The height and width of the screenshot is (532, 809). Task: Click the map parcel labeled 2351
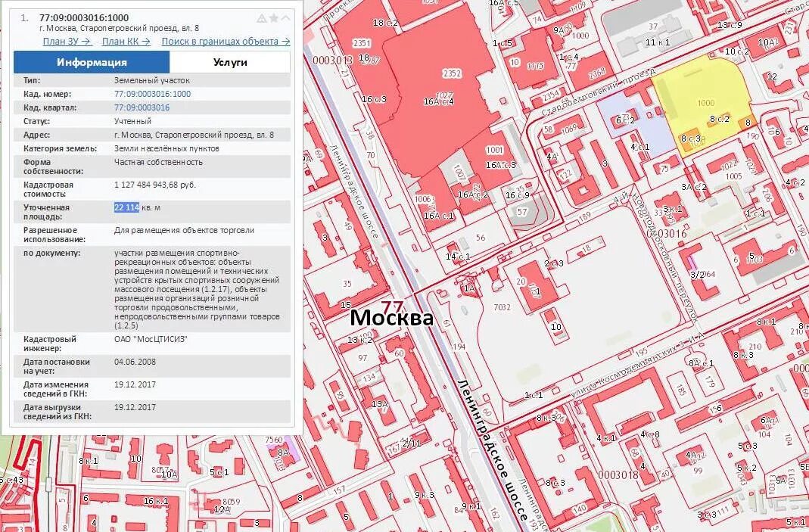click(x=362, y=43)
